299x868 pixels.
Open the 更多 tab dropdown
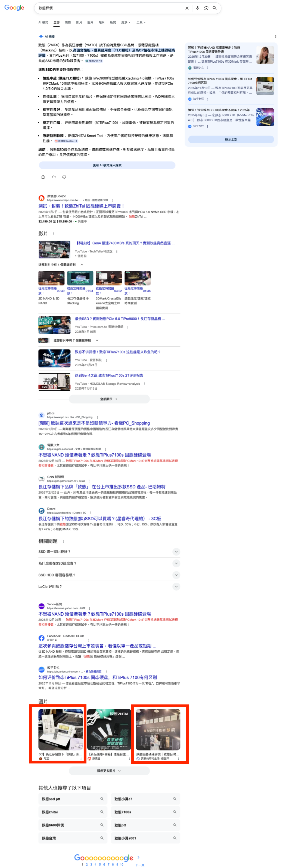[126, 22]
